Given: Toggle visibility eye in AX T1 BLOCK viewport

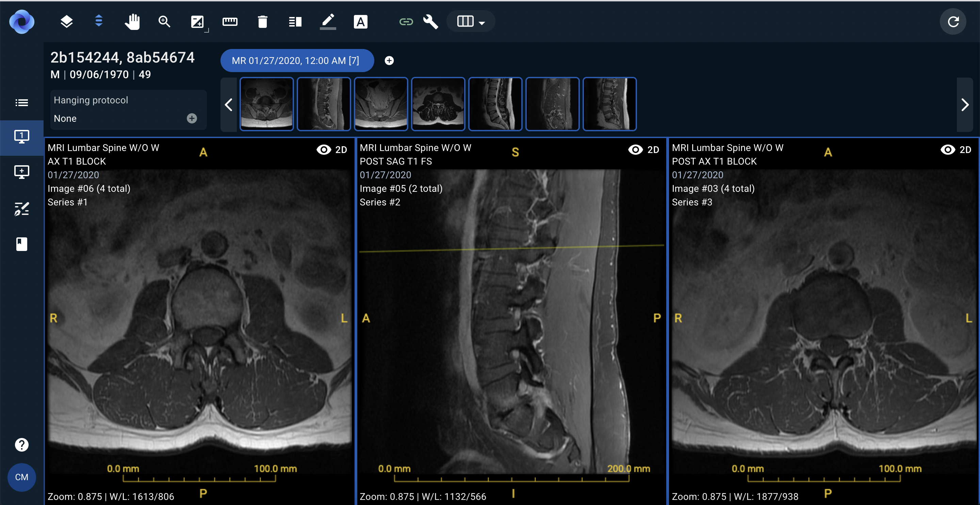Looking at the screenshot, I should pyautogui.click(x=324, y=149).
